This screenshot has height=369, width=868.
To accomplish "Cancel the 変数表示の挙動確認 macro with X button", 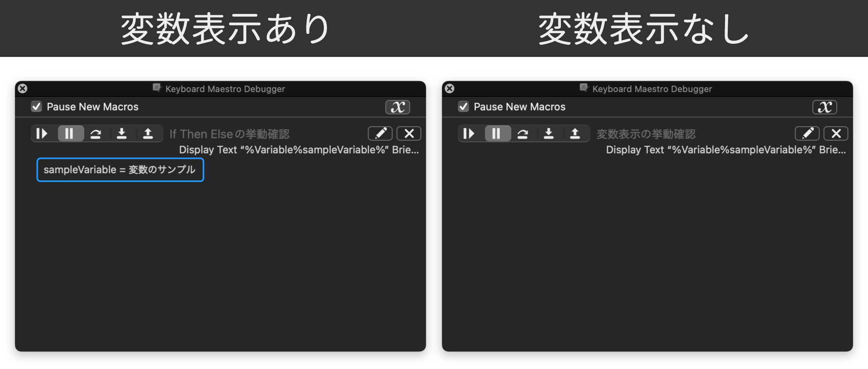I will pos(836,133).
